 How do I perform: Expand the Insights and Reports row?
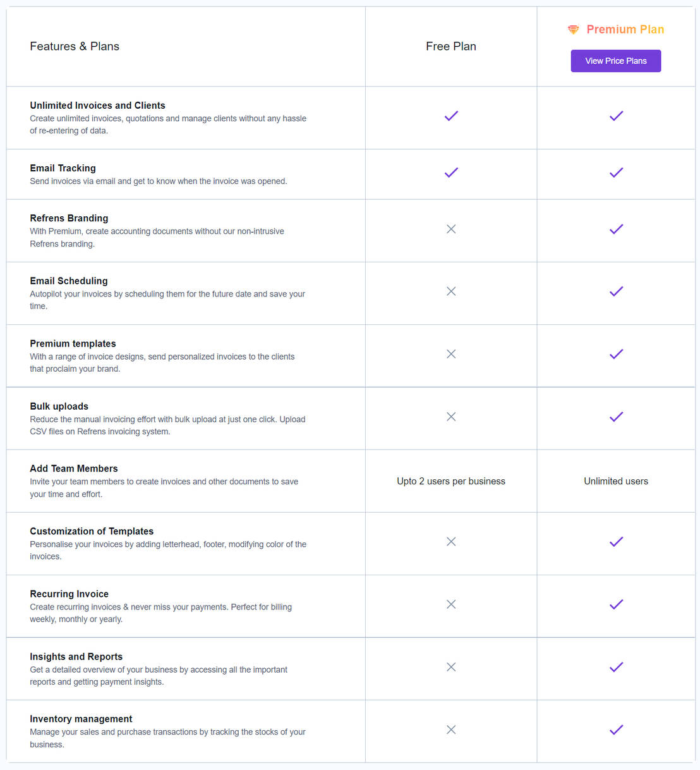[76, 656]
